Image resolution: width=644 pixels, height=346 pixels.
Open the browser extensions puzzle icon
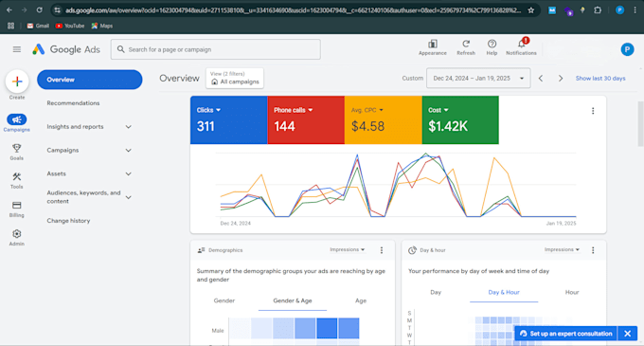(x=598, y=10)
